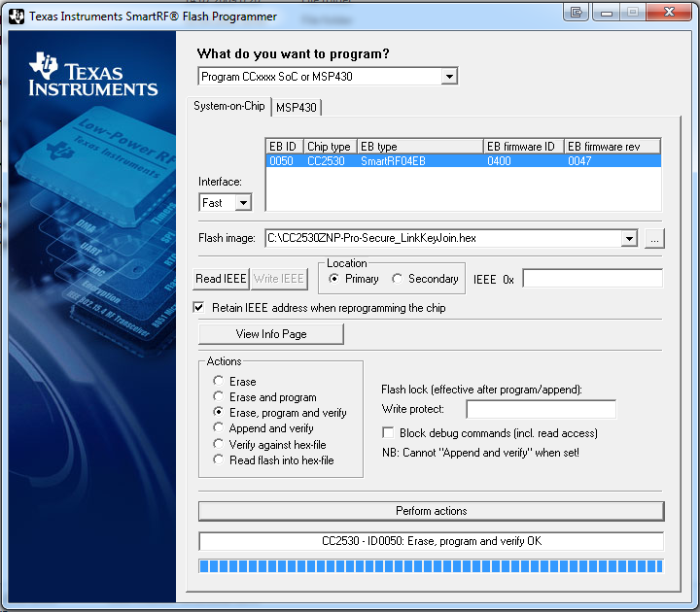Switch to the MSP430 tab

pos(296,108)
